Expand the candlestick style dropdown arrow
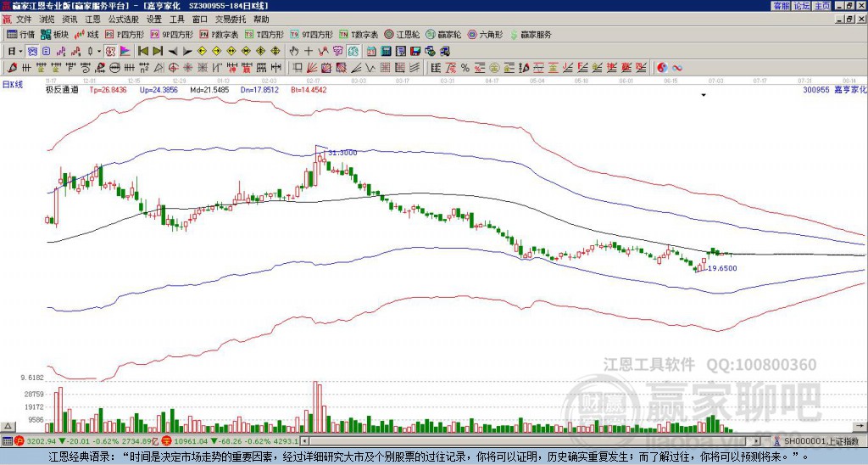868x465 pixels. [x=99, y=52]
